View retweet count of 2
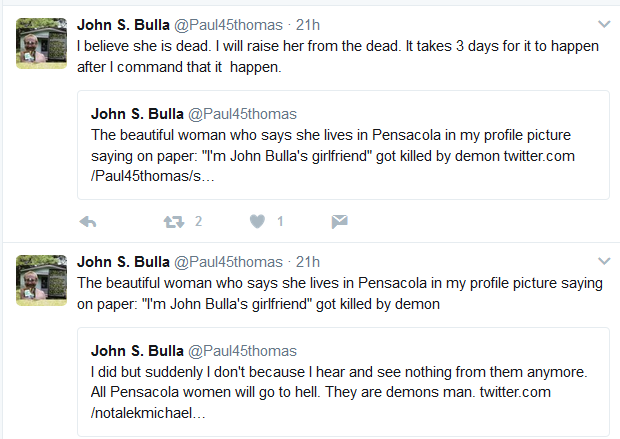 198,221
